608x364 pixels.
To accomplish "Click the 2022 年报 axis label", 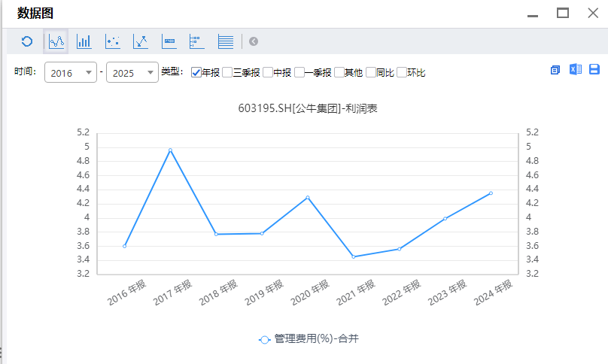I will [x=401, y=293].
